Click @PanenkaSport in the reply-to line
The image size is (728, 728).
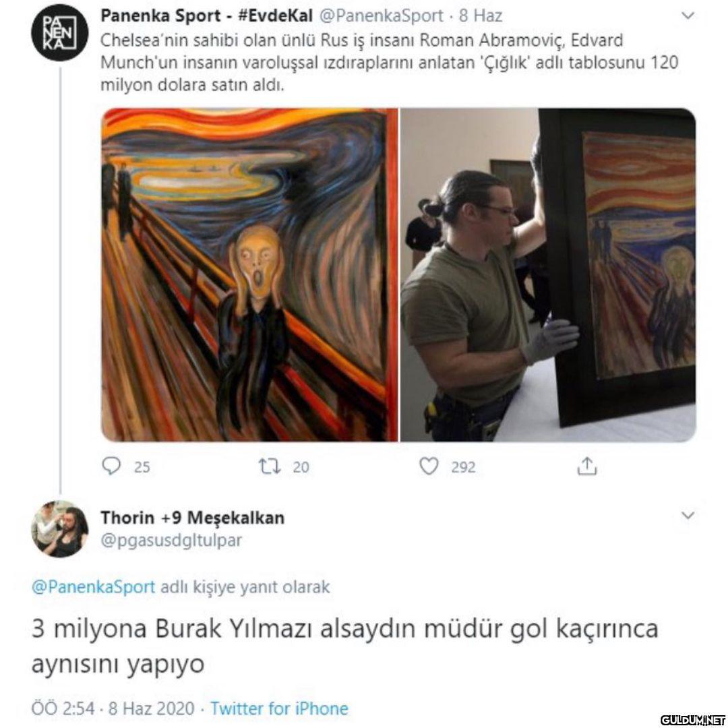click(93, 587)
